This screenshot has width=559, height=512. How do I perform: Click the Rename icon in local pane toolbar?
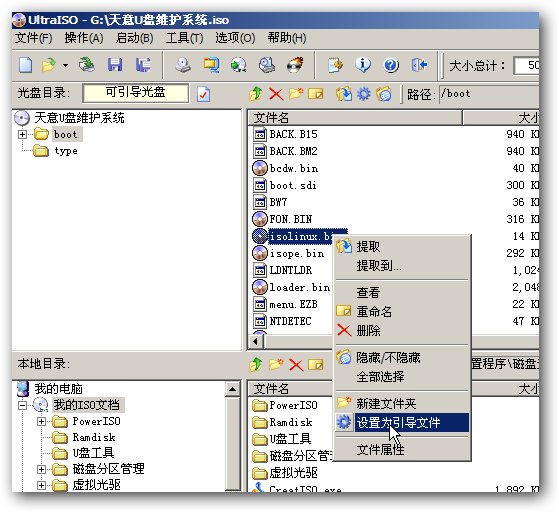(x=316, y=365)
